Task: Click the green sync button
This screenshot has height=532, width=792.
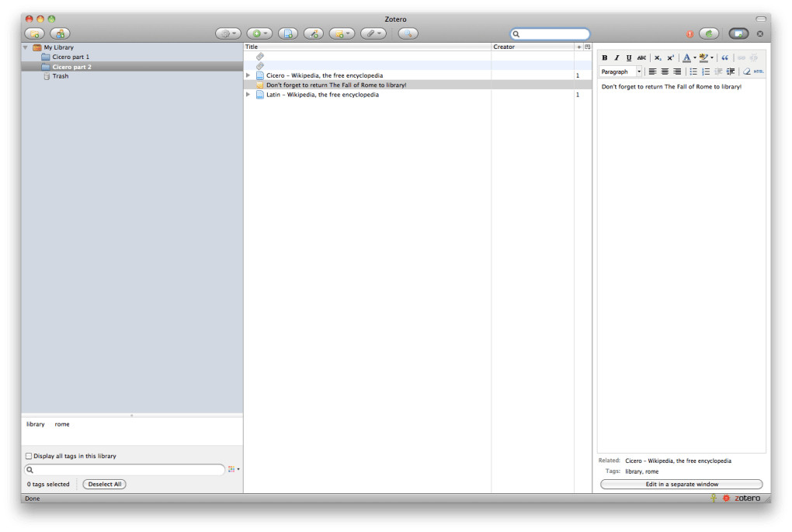Action: 709,34
